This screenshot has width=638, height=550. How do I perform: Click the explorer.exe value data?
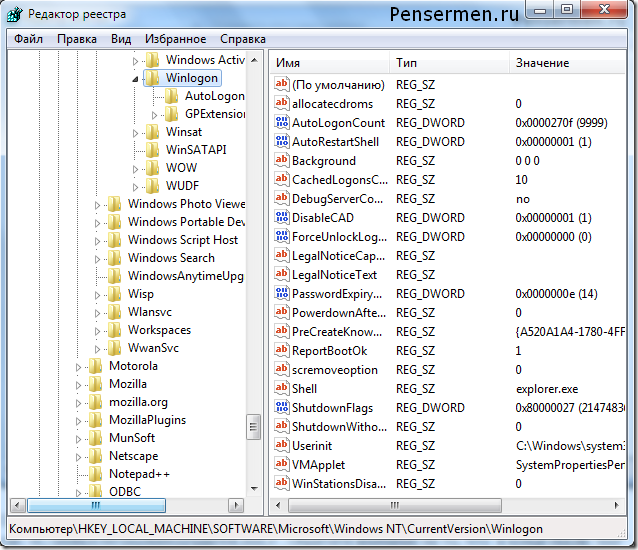click(x=547, y=389)
